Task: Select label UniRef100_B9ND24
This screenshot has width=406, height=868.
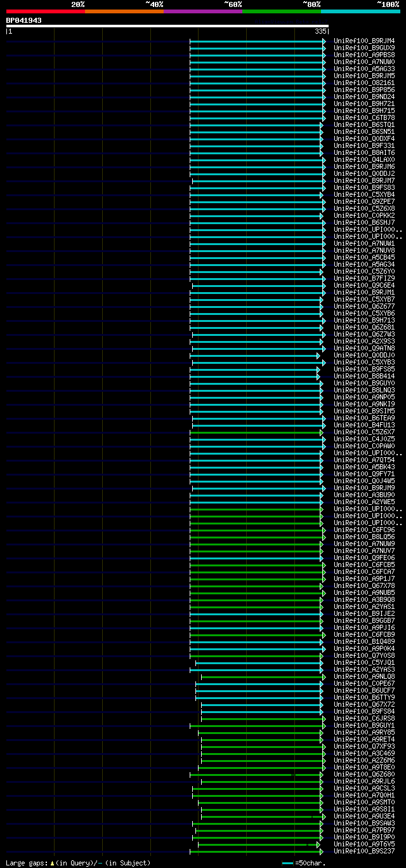Action: pos(364,97)
